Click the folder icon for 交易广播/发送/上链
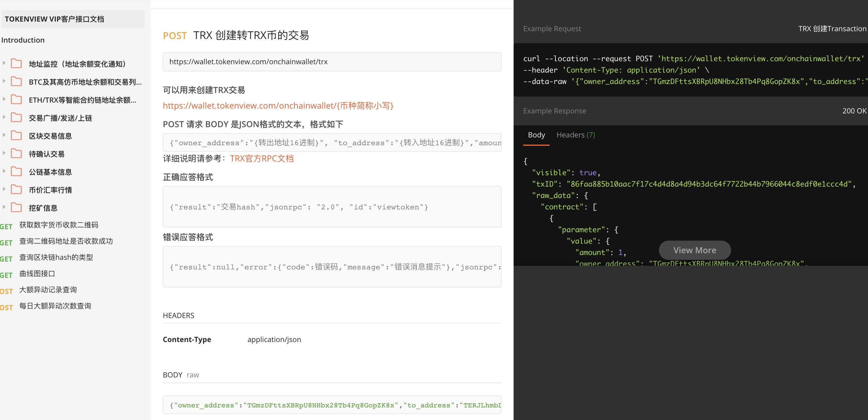The image size is (868, 420). point(16,118)
